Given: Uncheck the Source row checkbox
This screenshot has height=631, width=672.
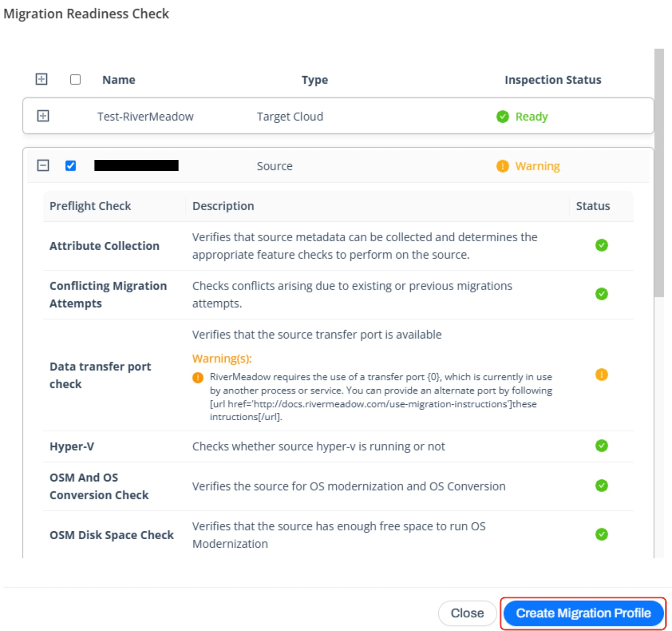Looking at the screenshot, I should pyautogui.click(x=71, y=166).
